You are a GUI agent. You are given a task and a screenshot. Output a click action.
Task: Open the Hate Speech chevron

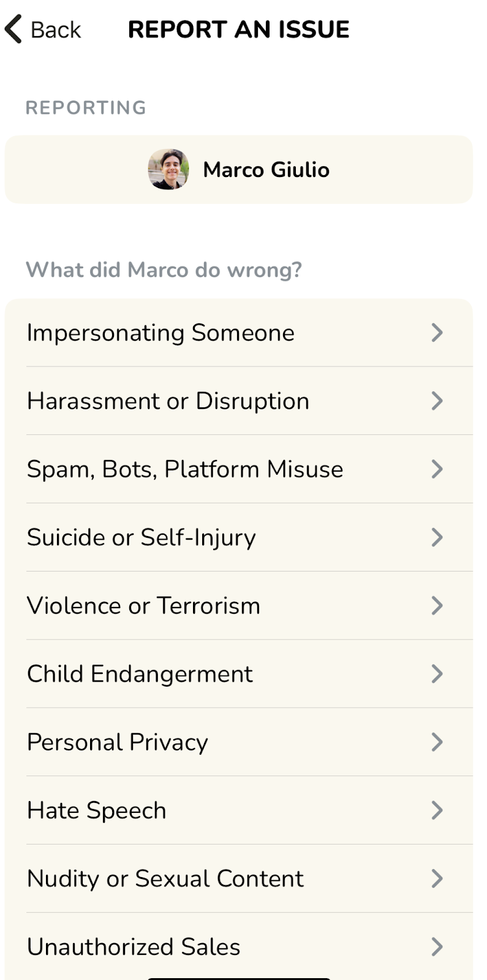point(437,810)
